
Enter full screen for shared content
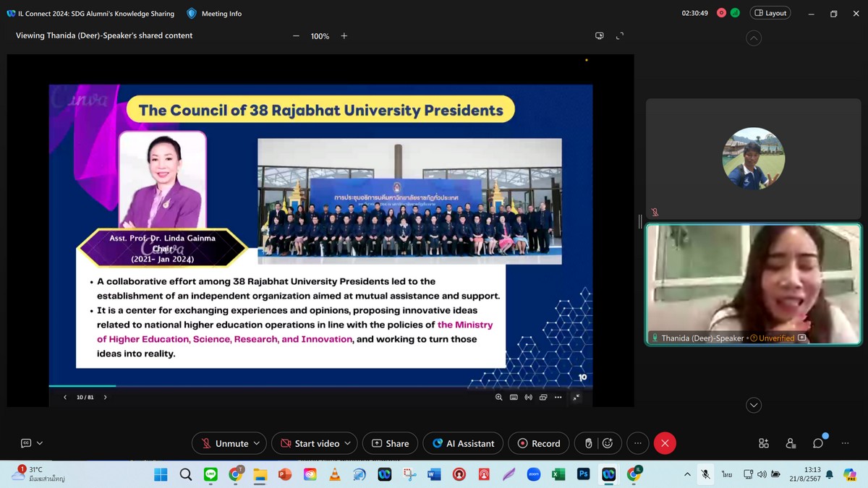[x=619, y=36]
